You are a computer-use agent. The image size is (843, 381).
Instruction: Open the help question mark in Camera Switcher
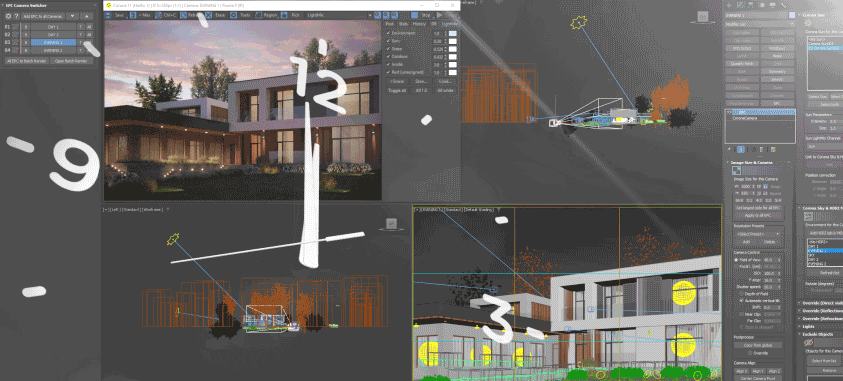point(16,16)
